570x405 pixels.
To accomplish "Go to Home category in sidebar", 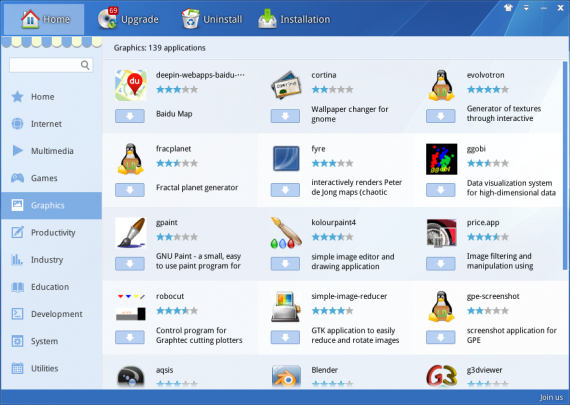I will [51, 97].
